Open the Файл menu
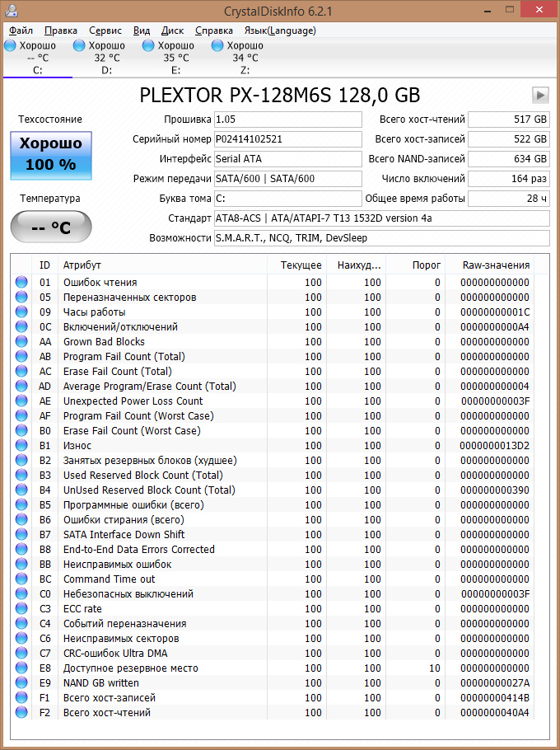560x750 pixels. tap(21, 30)
